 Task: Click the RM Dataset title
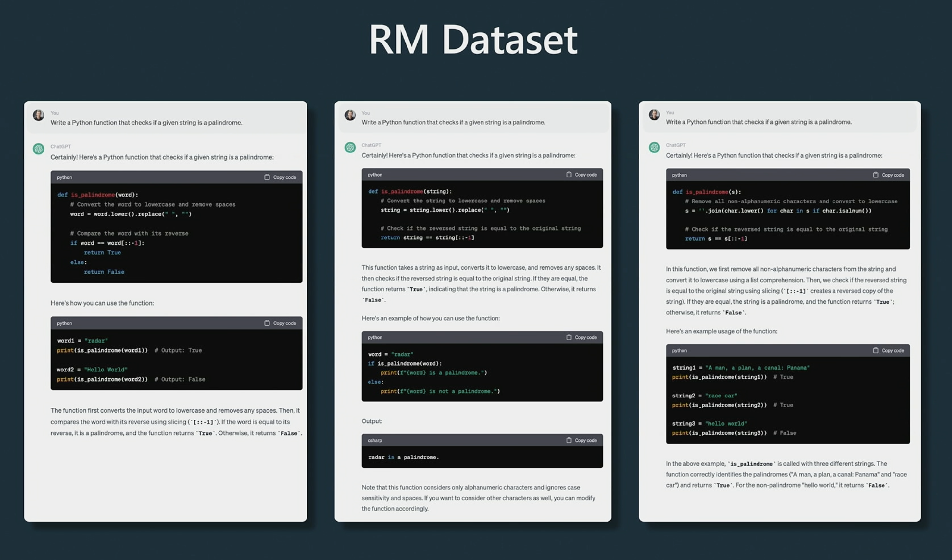[473, 39]
